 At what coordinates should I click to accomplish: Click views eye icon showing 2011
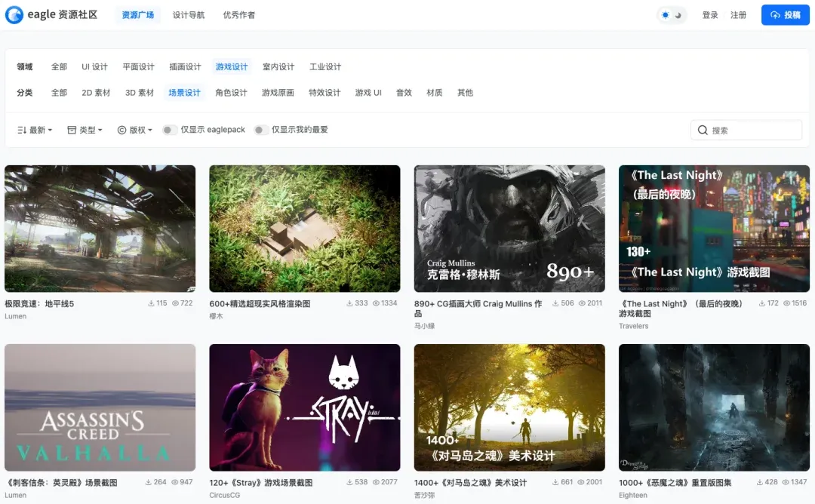(x=582, y=303)
